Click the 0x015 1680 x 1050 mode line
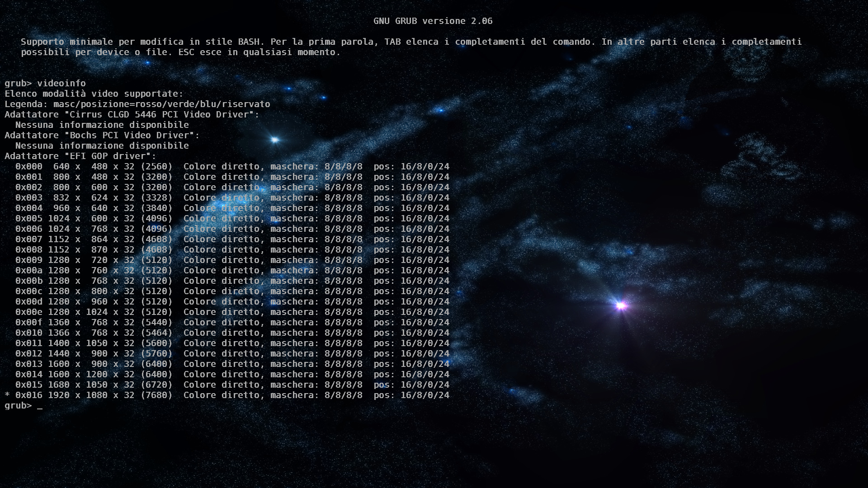Image resolution: width=868 pixels, height=488 pixels. point(232,385)
